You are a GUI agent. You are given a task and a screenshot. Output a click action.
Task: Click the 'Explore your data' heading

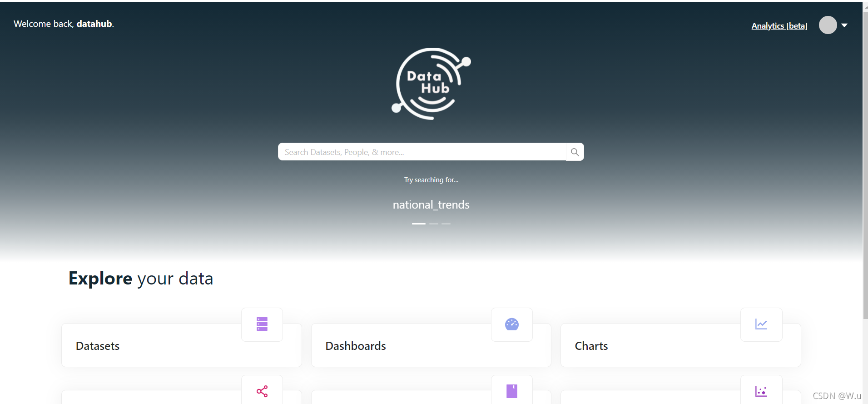click(141, 279)
